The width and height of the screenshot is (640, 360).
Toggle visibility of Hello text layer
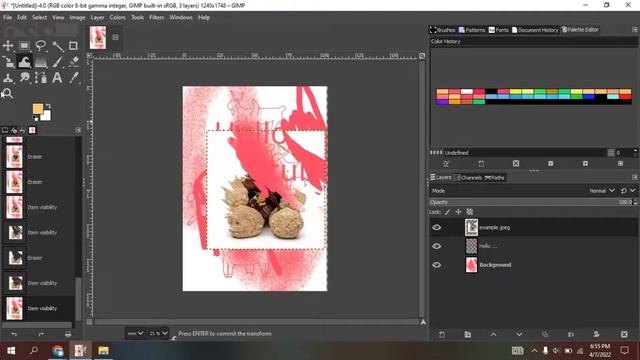click(x=436, y=246)
